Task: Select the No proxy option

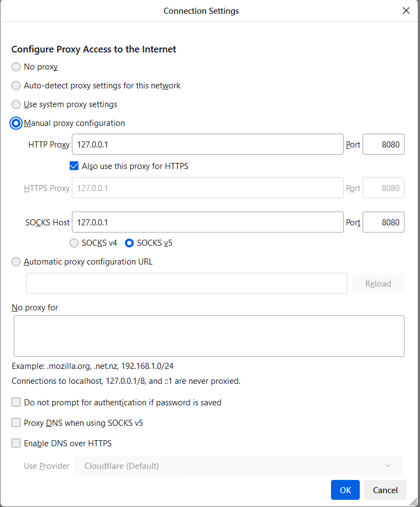Action: click(x=16, y=66)
